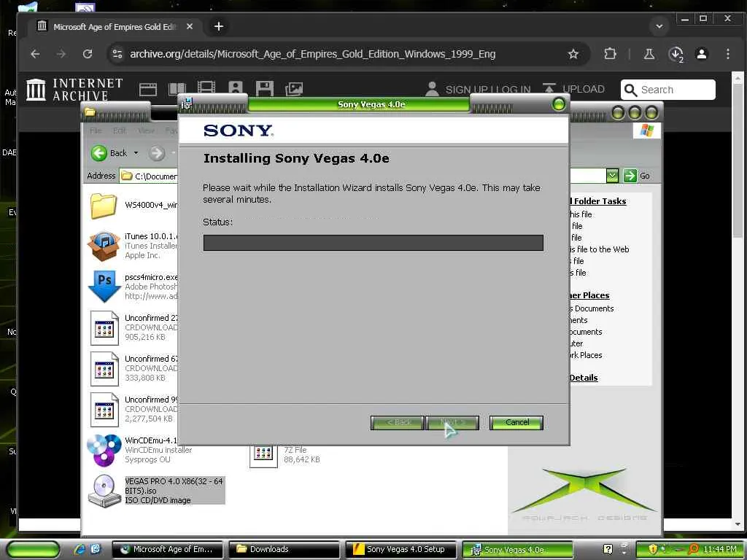The height and width of the screenshot is (560, 747).
Task: Select Unconfirmed 905,216 KB crdownload file icon
Action: pos(104,327)
